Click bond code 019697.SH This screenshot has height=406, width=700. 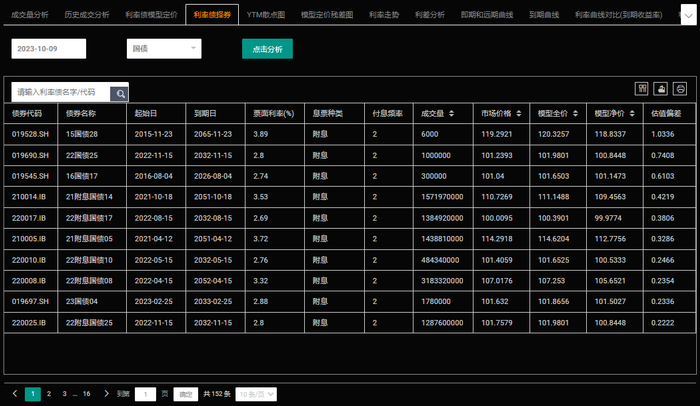pos(30,301)
